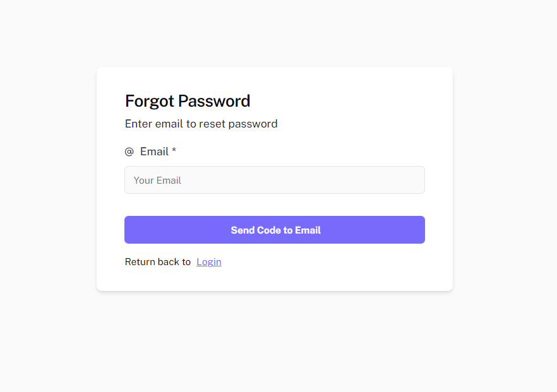Go back to sign-in via Login
The width and height of the screenshot is (557, 392).
[x=209, y=262]
